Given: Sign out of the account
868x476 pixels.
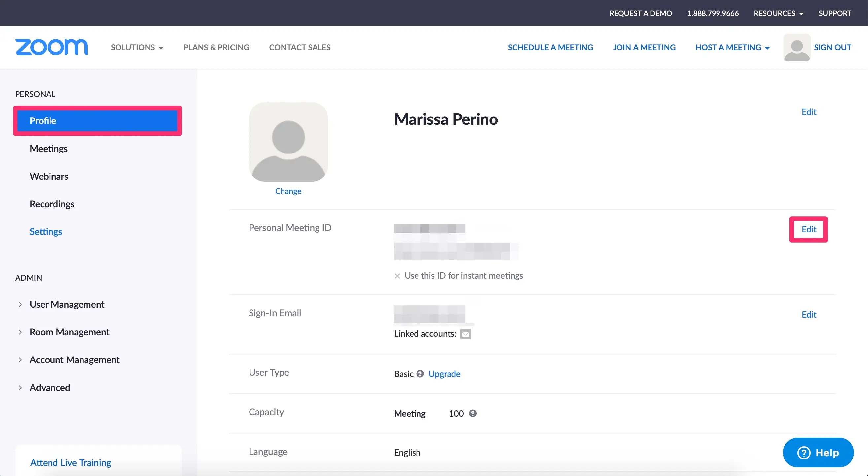Looking at the screenshot, I should pyautogui.click(x=832, y=47).
